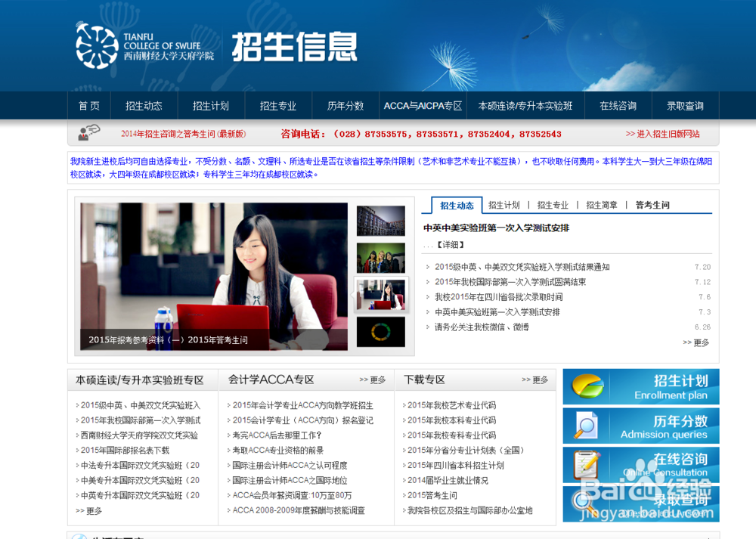Expand 更多 in the 下载专区 panel

[536, 379]
